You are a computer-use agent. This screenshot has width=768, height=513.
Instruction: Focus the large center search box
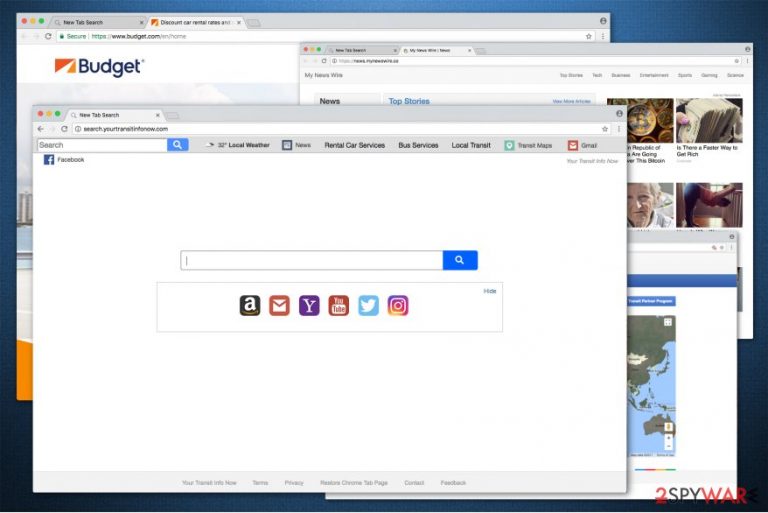[312, 260]
